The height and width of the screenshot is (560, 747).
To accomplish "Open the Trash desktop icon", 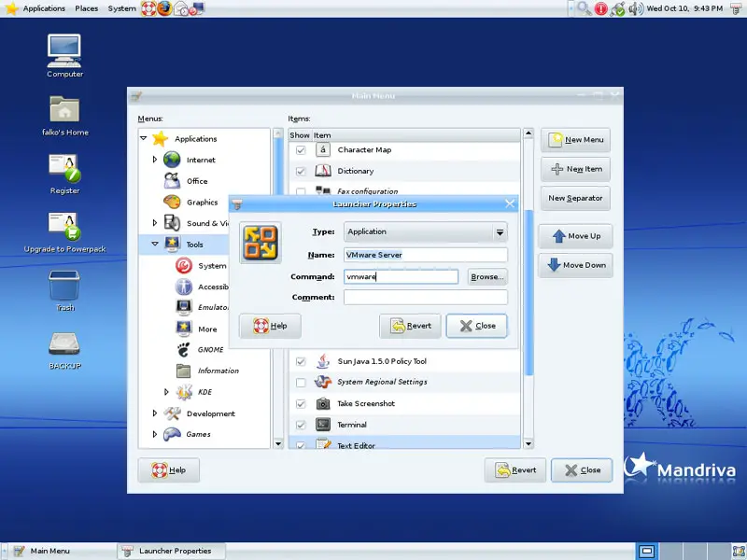I will (x=64, y=286).
